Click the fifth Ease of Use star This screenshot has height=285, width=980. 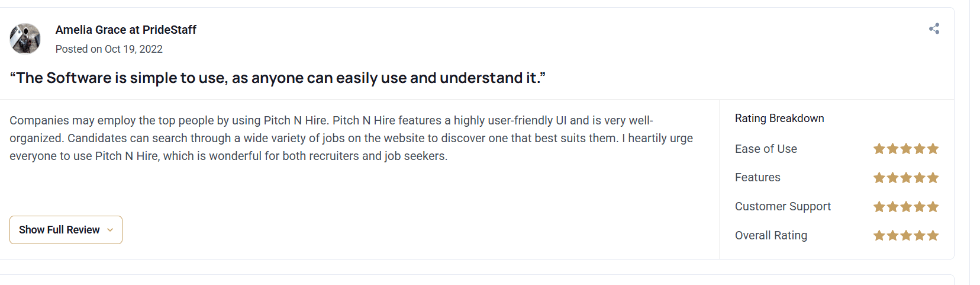click(933, 149)
